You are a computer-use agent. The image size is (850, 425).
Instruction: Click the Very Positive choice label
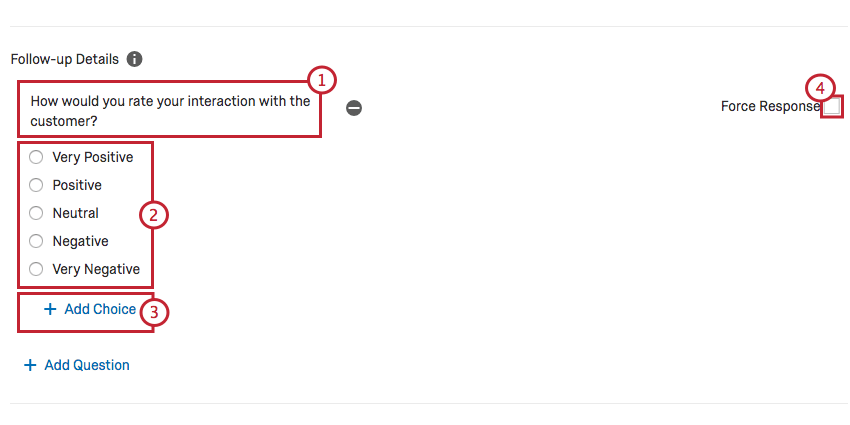[93, 157]
